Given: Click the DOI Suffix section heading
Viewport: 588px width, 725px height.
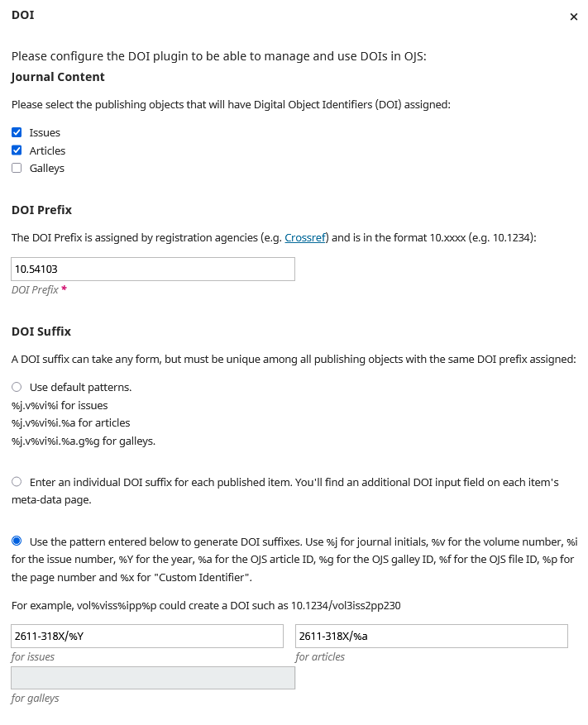Looking at the screenshot, I should click(x=41, y=331).
